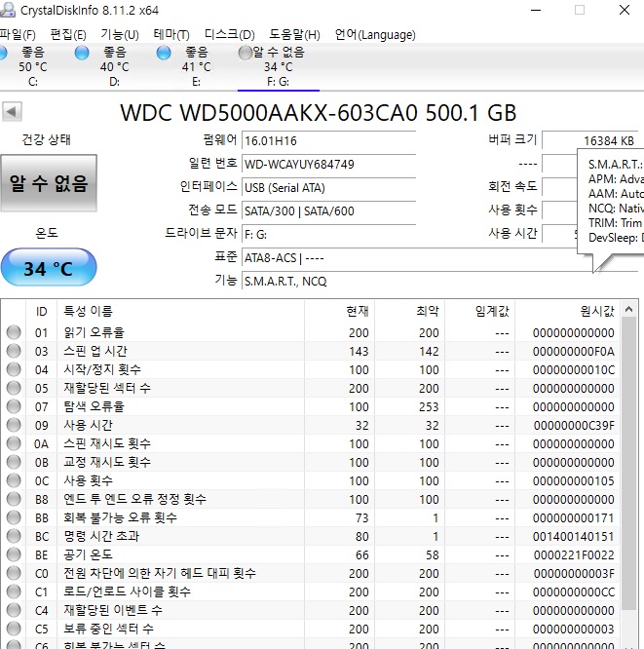This screenshot has width=644, height=649.
Task: Click the interface field USB (Serial ATA)
Action: [328, 188]
